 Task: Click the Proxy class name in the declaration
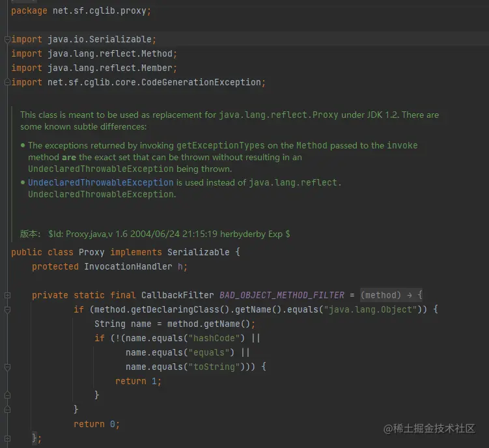pyautogui.click(x=91, y=252)
